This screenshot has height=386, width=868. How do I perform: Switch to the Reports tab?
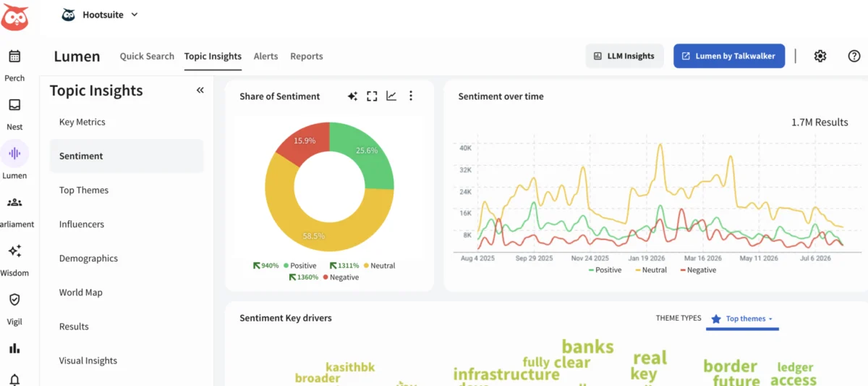tap(307, 56)
